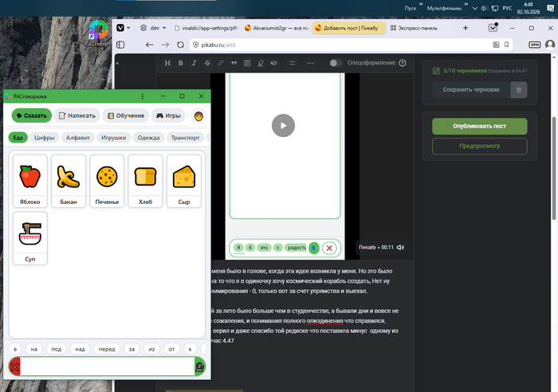Image resolution: width=558 pixels, height=392 pixels.
Task: Select the Суп soup card
Action: pos(30,238)
